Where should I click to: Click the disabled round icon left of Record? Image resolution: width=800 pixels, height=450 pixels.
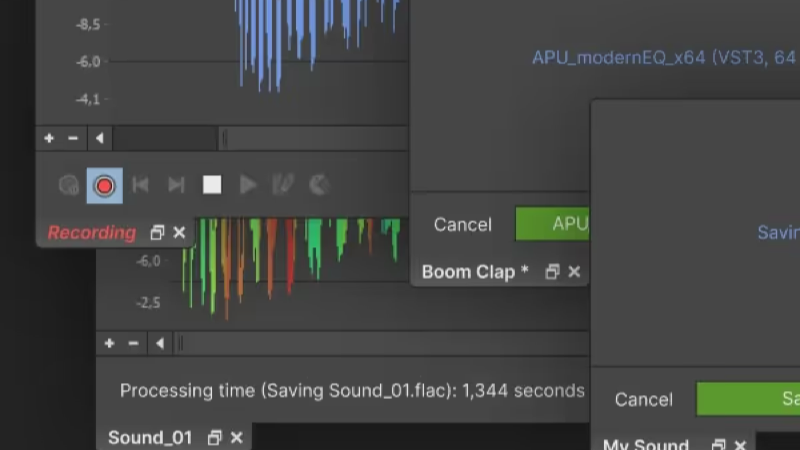(x=69, y=185)
